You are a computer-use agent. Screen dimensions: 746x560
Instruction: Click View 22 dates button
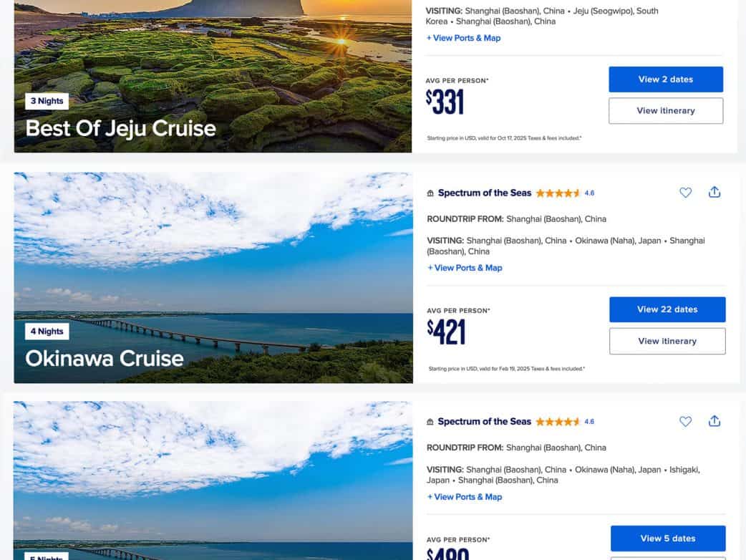point(667,309)
